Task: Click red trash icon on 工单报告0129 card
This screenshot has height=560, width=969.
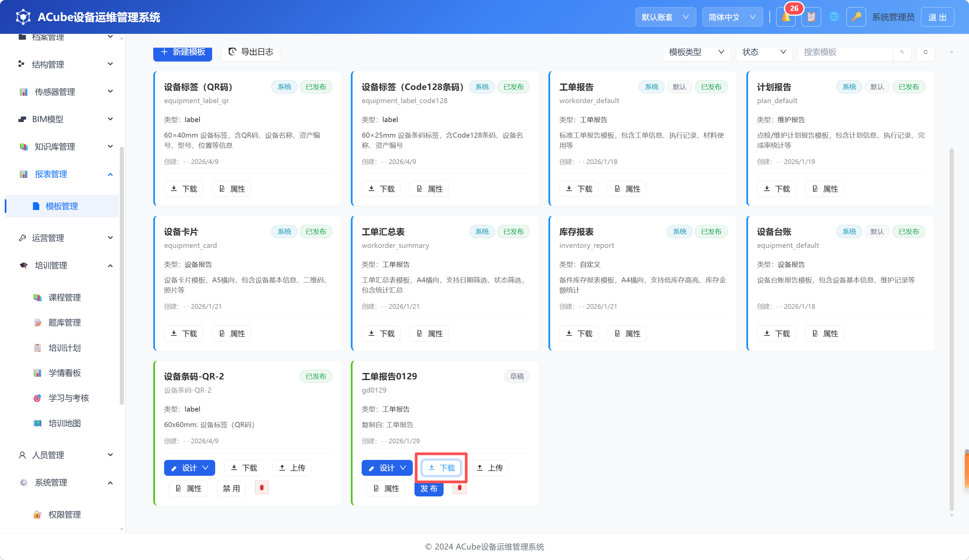Action: [x=459, y=487]
